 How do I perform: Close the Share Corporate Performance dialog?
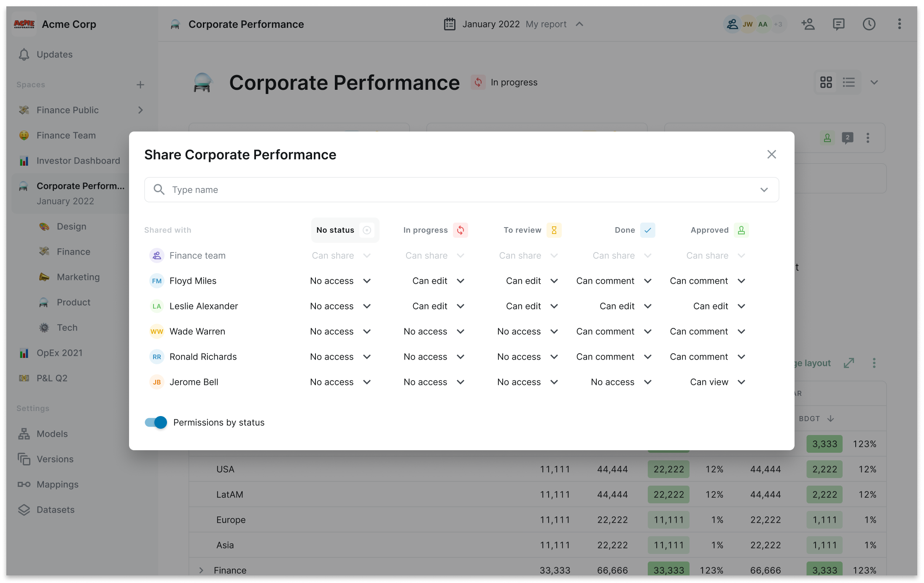771,155
